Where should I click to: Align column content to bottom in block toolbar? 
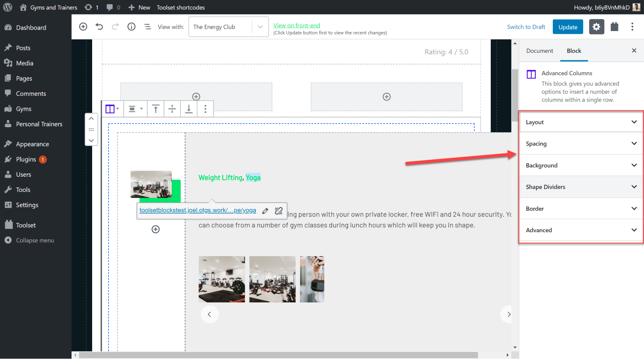tap(189, 109)
